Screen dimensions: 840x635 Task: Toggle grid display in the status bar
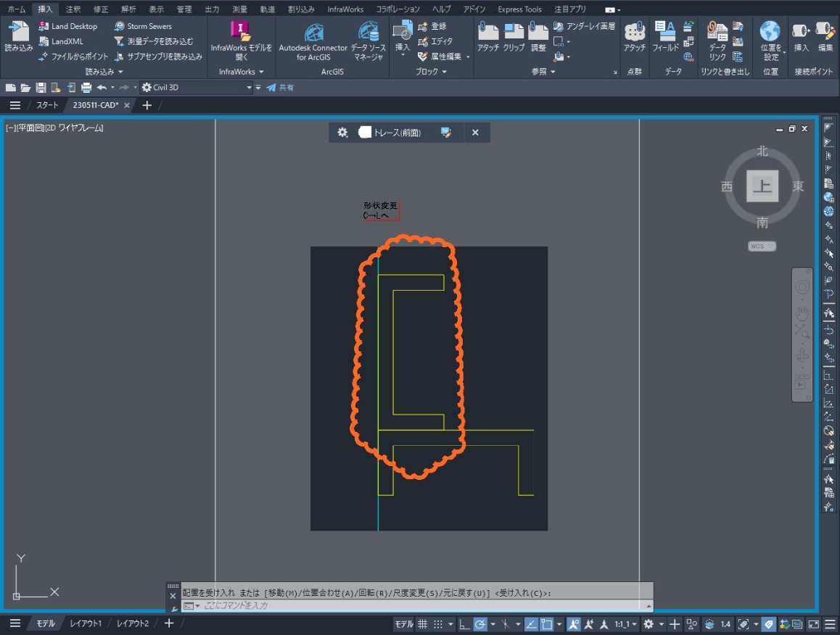[x=423, y=623]
